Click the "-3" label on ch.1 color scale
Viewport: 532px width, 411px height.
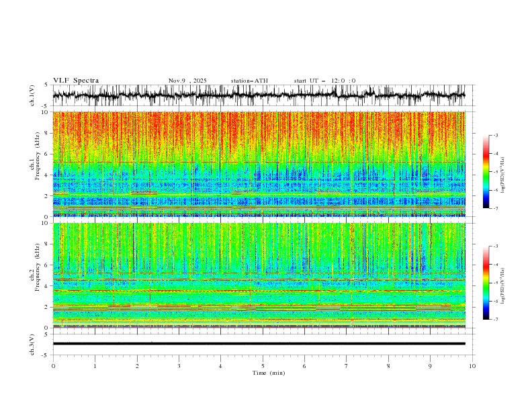click(x=496, y=135)
